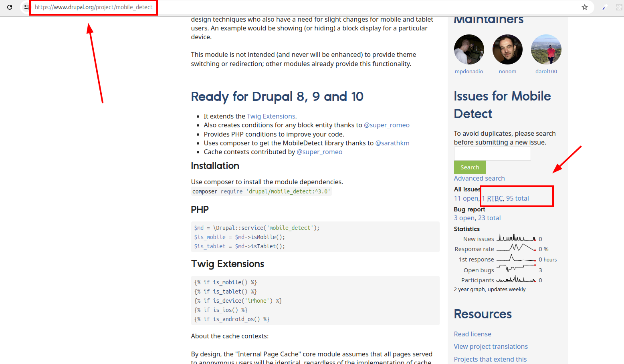The width and height of the screenshot is (624, 364).
Task: Click the '{% if is_tablet() %}' code line
Action: (226, 292)
